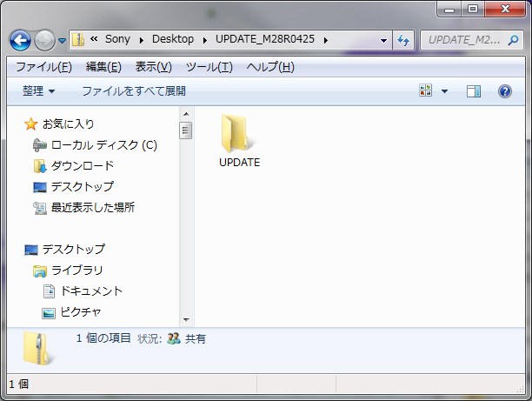
Task: Open the ファイル(F) menu
Action: point(43,67)
